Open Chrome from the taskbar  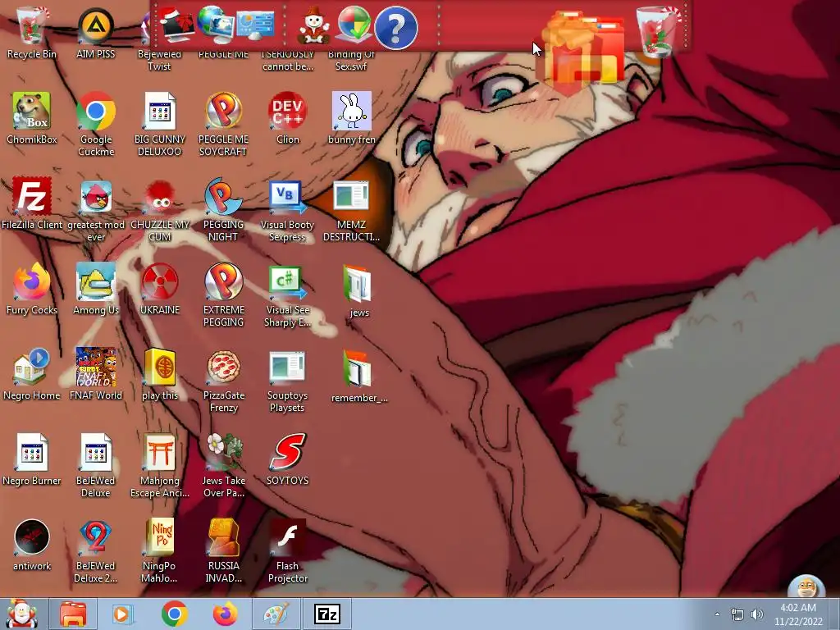(x=174, y=614)
